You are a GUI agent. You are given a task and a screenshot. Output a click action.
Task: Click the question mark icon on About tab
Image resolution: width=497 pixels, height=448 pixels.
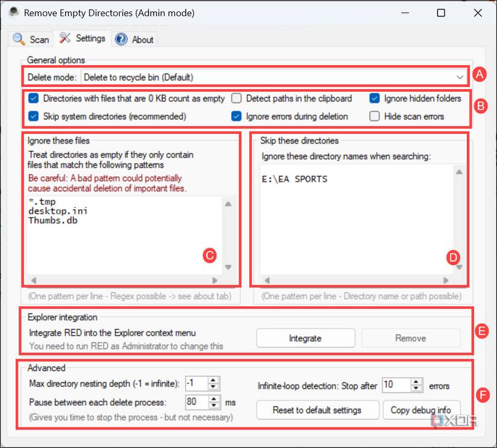[x=120, y=39]
